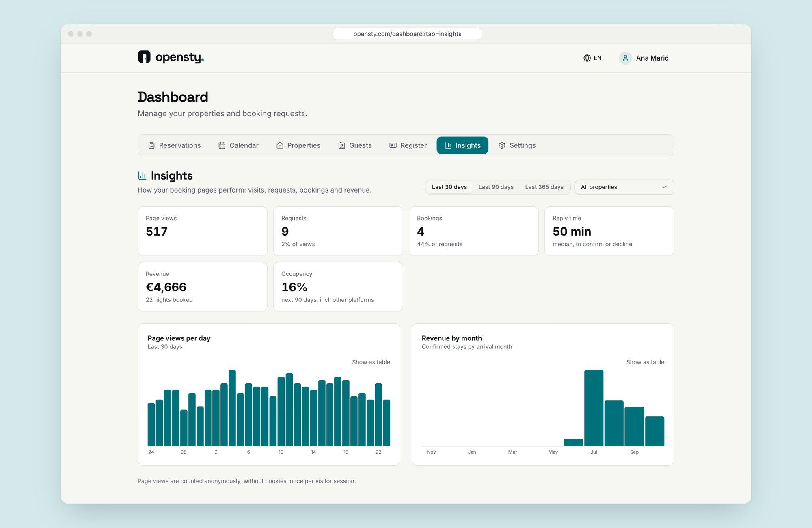Click the Dashboard page heading
This screenshot has width=812, height=528.
coord(173,97)
